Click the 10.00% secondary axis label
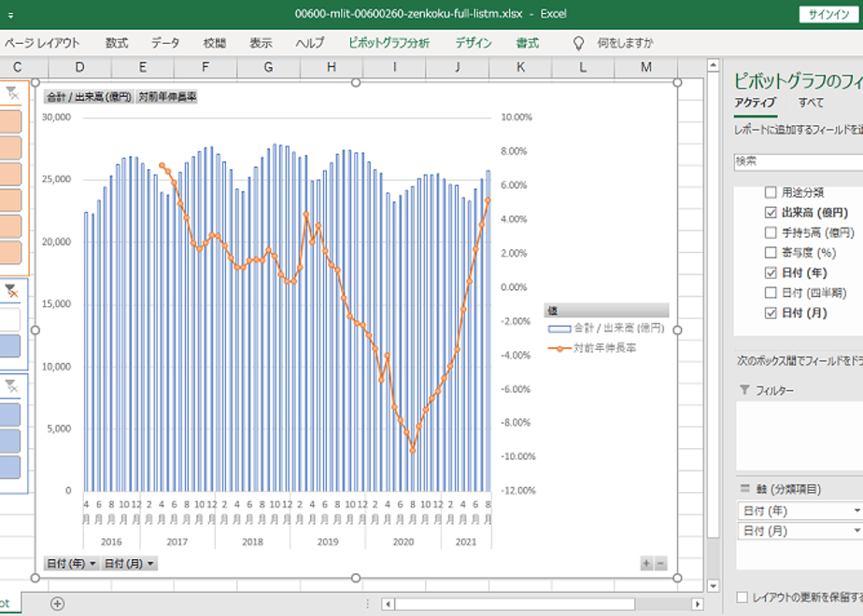This screenshot has width=863, height=616. click(x=516, y=118)
